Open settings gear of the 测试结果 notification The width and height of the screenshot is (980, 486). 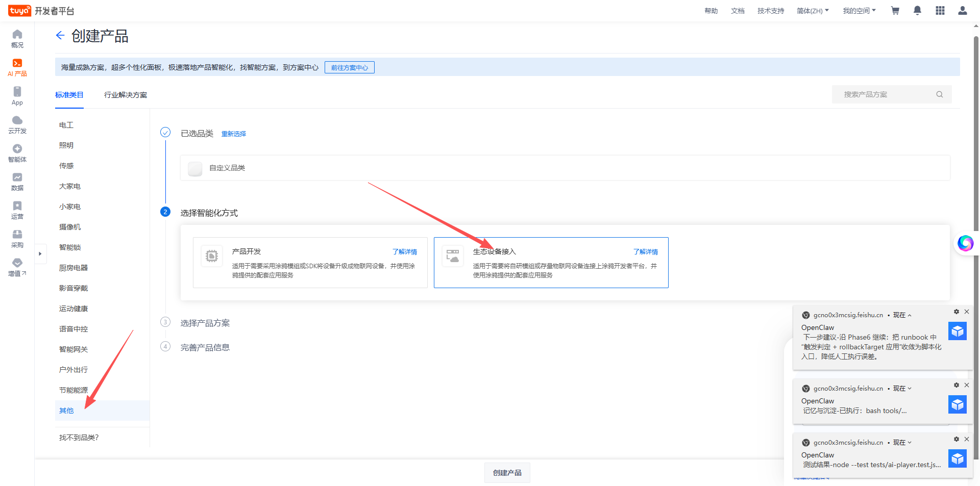point(957,439)
